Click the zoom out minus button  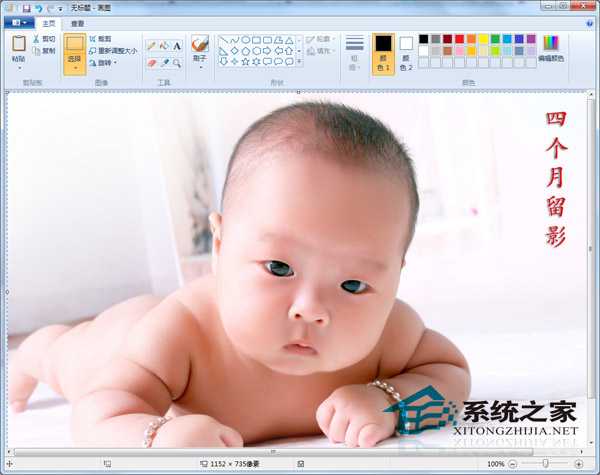click(513, 464)
